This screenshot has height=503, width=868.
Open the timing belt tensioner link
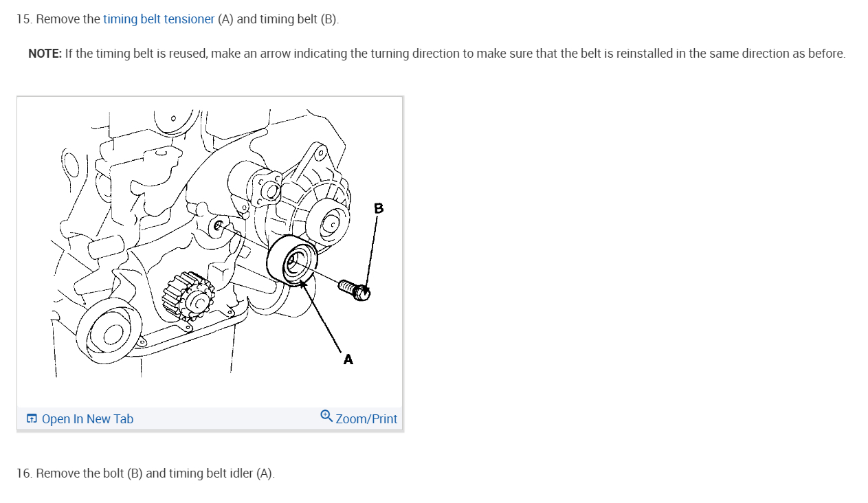[159, 19]
